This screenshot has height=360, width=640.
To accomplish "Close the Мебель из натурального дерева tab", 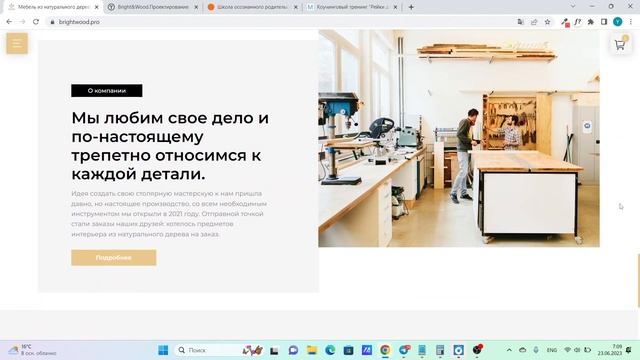I will pyautogui.click(x=97, y=7).
